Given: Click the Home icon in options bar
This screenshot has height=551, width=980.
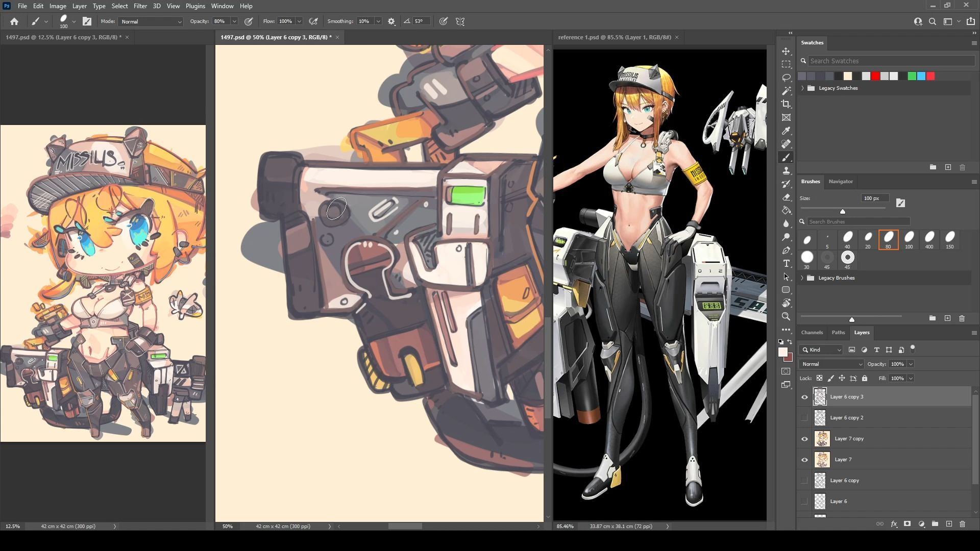Looking at the screenshot, I should click(14, 21).
